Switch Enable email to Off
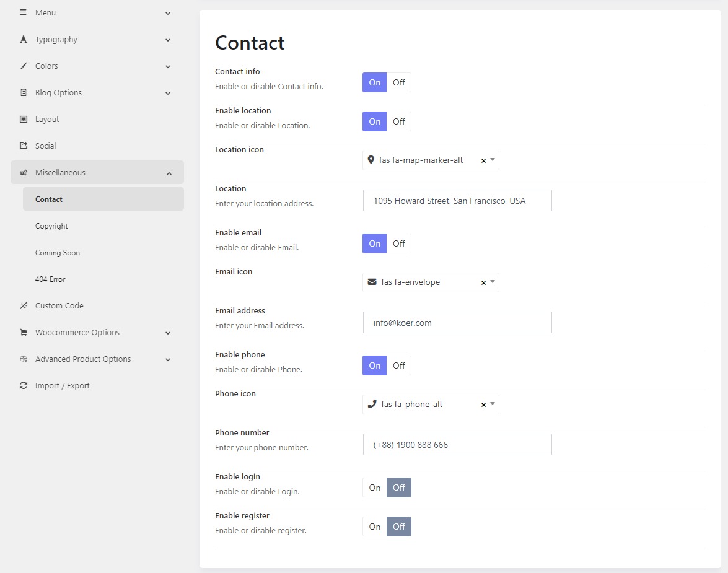728x573 pixels. [x=399, y=244]
